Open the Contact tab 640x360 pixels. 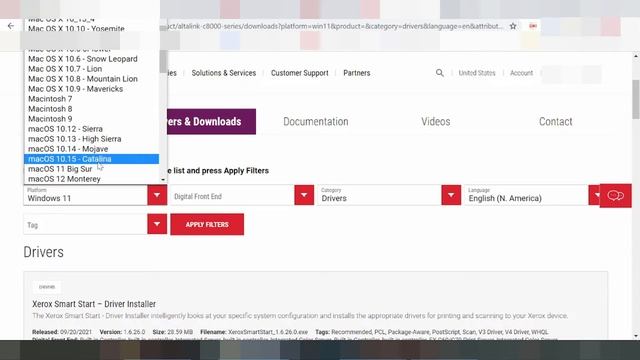coord(556,122)
